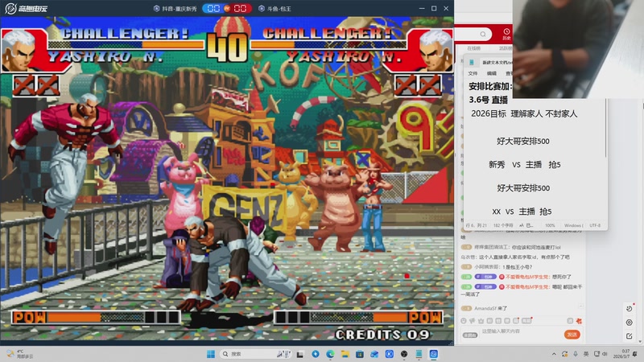Expand the system tray hidden icons chevron

[554, 354]
